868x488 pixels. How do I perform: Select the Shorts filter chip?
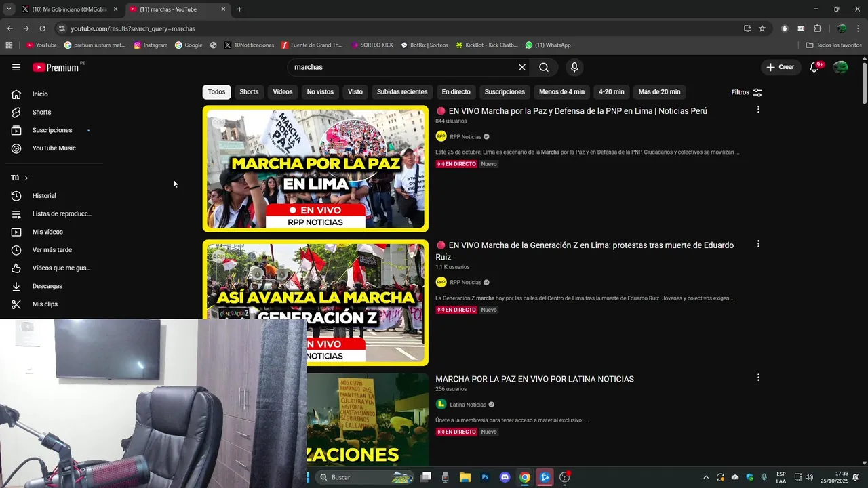point(249,92)
